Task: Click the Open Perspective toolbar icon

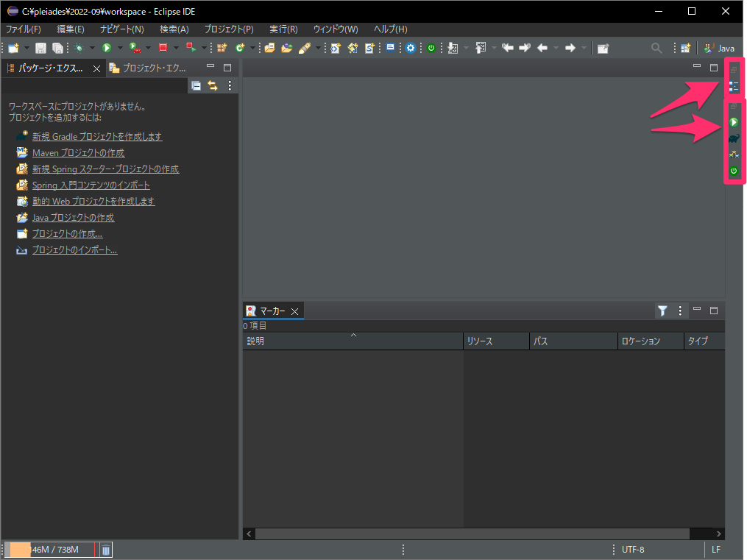Action: click(x=685, y=48)
